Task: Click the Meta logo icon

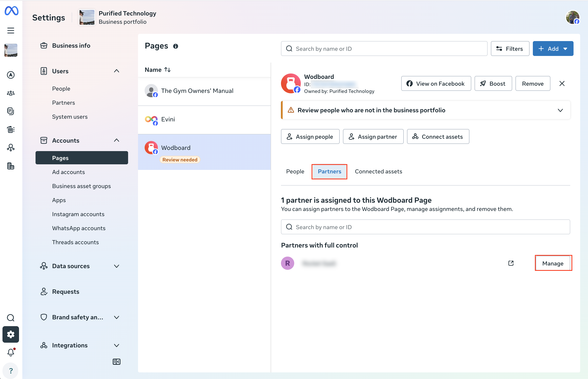Action: (11, 11)
